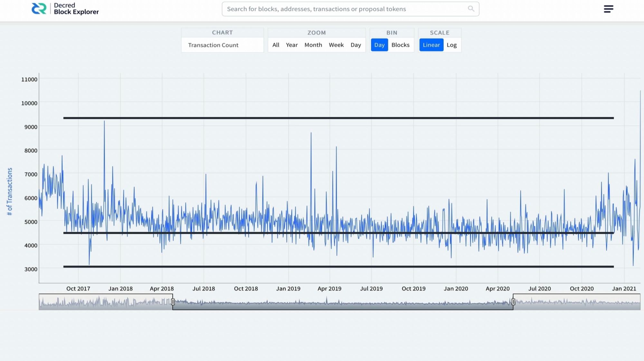Select Day bin option
This screenshot has height=361, width=644.
(379, 45)
